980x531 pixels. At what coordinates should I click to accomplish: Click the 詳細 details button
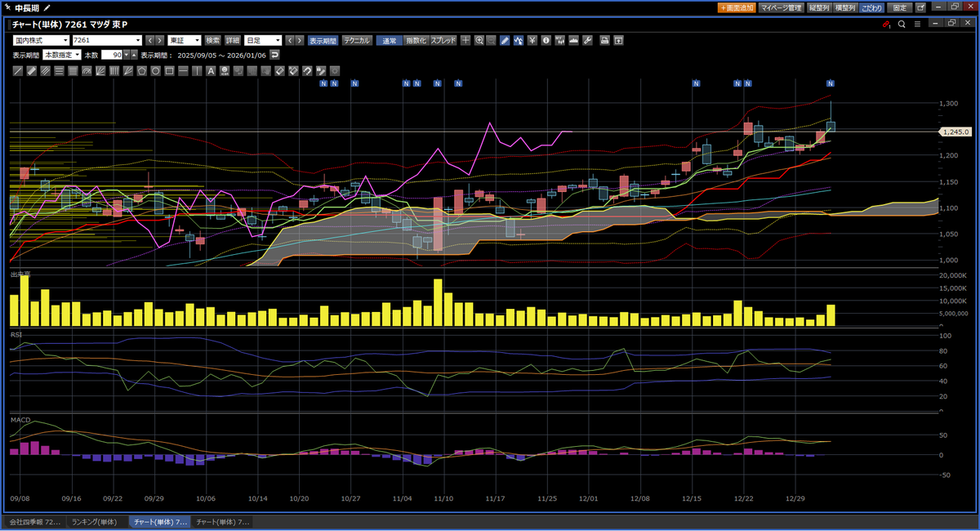(x=234, y=40)
